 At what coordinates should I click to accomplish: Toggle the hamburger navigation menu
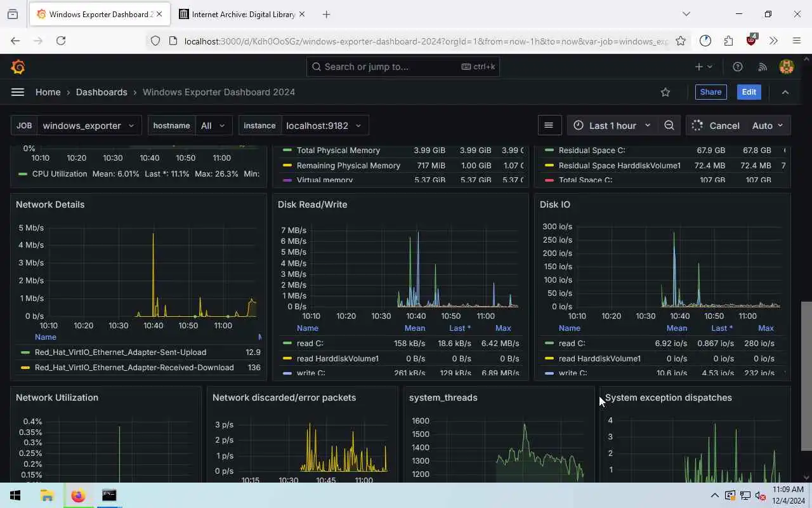[18, 92]
